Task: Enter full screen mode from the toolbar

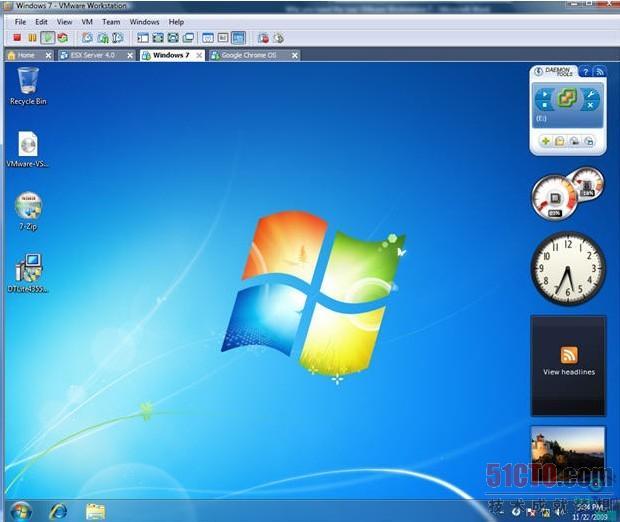Action: click(158, 38)
